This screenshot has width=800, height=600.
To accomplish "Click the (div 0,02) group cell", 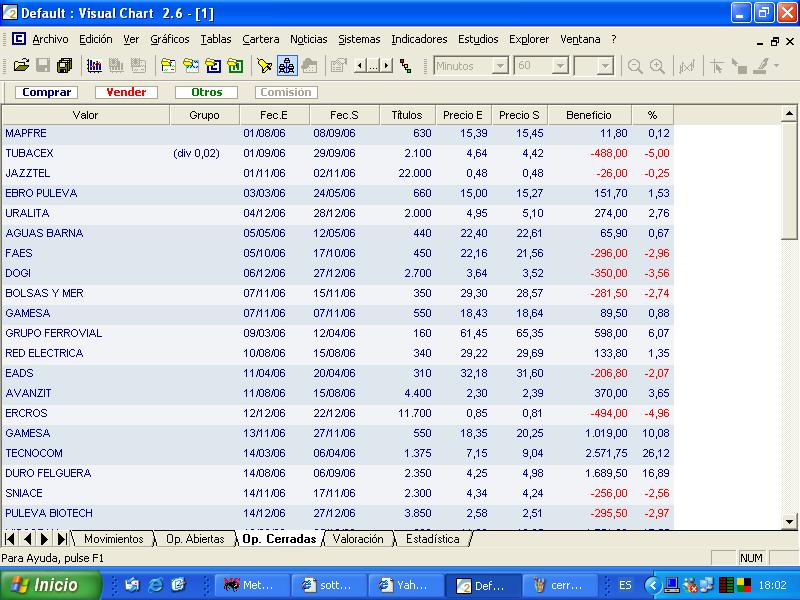I will (x=196, y=153).
